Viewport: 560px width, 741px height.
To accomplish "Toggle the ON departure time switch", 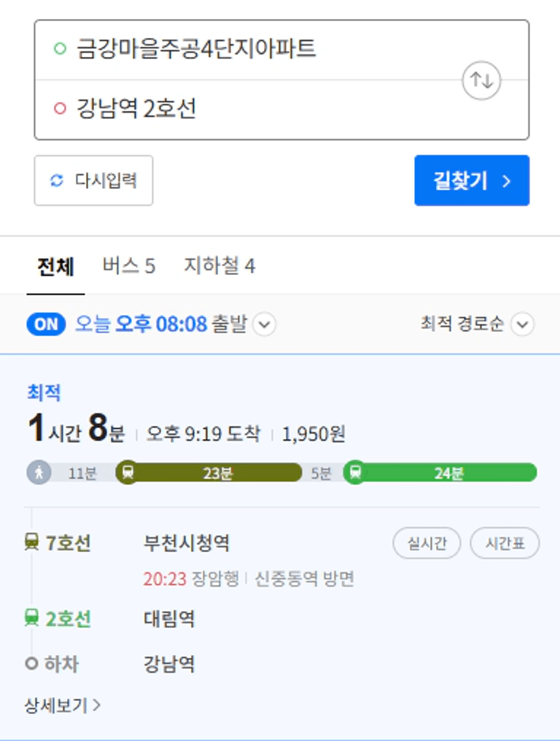I will 46,324.
